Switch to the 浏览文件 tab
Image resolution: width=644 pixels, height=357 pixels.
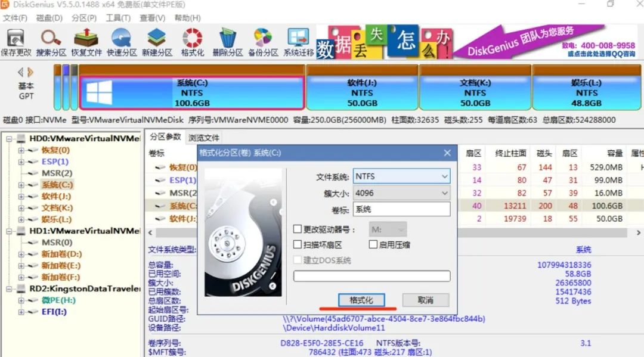click(x=204, y=138)
